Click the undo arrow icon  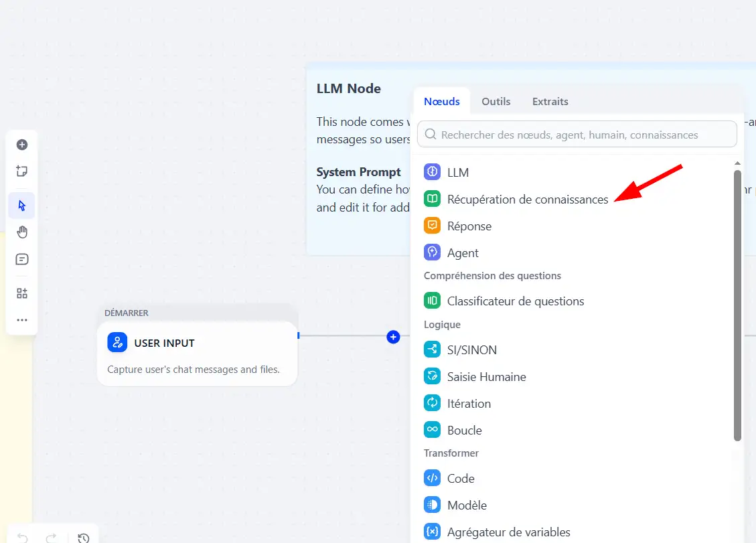tap(23, 538)
